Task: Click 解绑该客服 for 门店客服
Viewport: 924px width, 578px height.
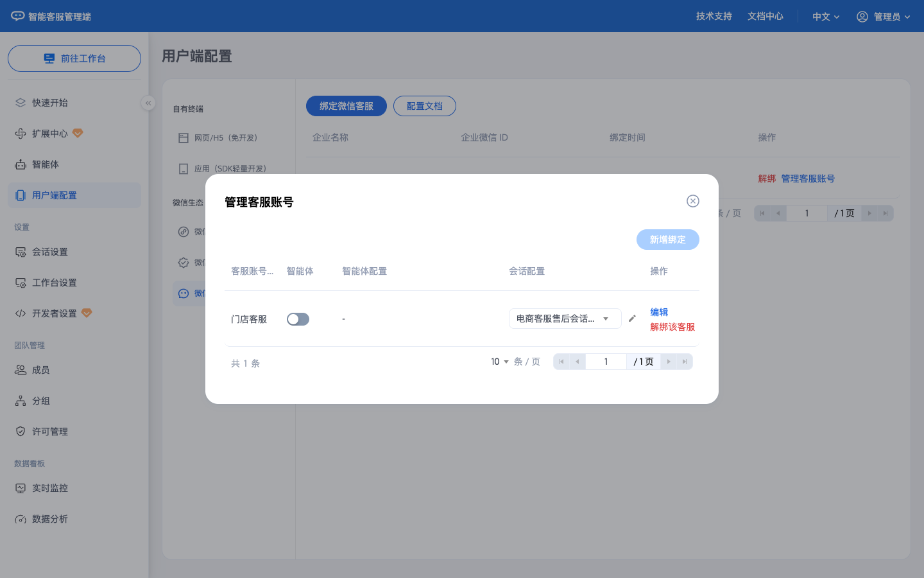Action: 672,327
